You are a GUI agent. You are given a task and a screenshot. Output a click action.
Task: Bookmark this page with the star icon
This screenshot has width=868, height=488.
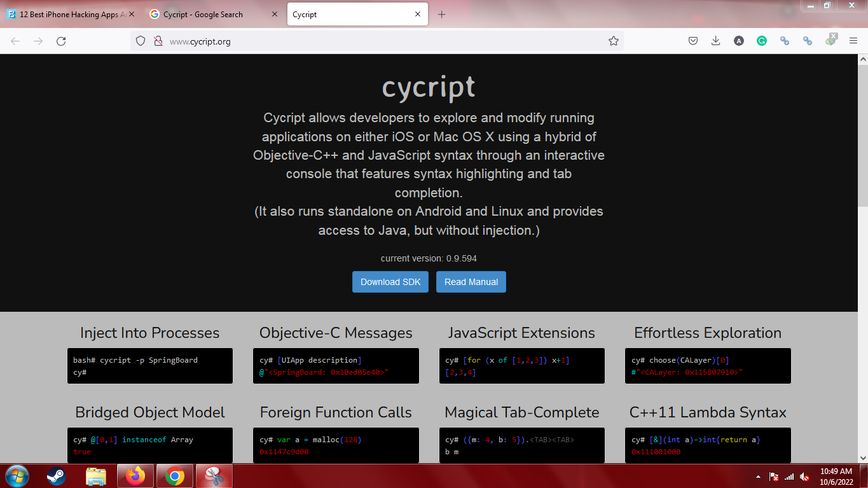tap(613, 41)
